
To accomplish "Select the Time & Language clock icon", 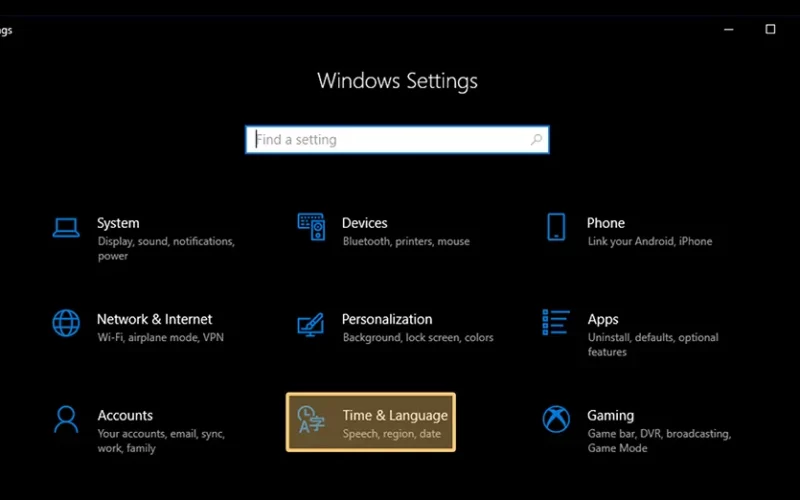I will [311, 420].
